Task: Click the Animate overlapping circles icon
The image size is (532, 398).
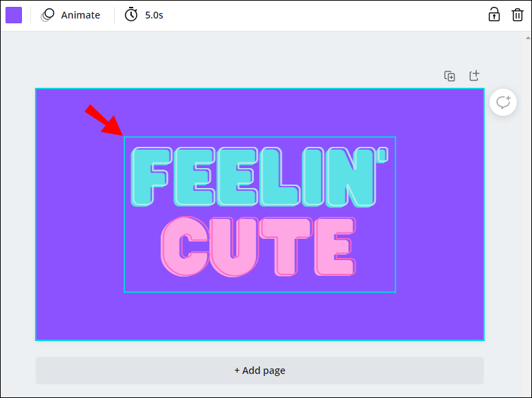Action: (47, 15)
